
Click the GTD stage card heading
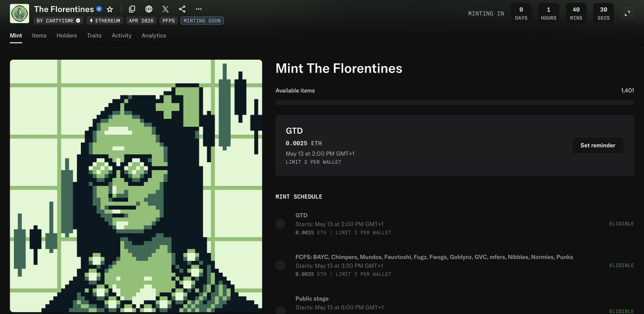(294, 131)
